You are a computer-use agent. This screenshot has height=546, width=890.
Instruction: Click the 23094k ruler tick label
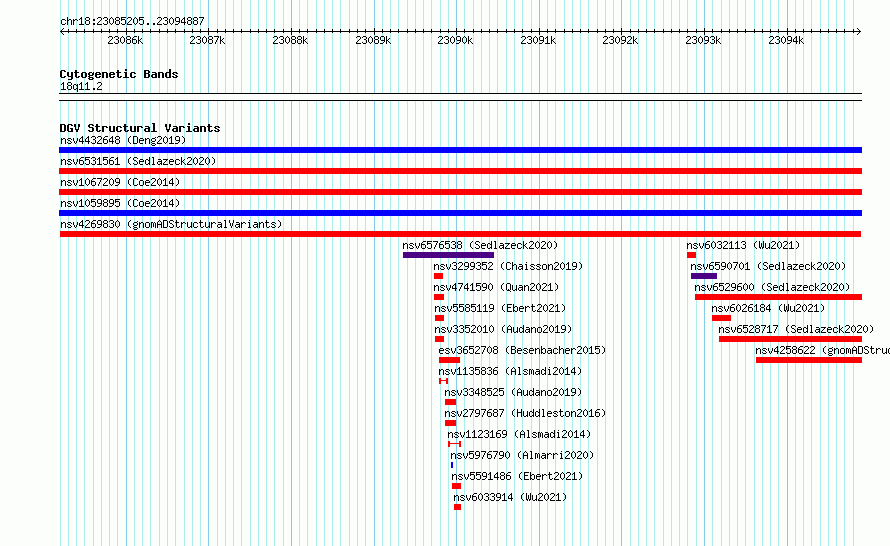click(x=786, y=40)
